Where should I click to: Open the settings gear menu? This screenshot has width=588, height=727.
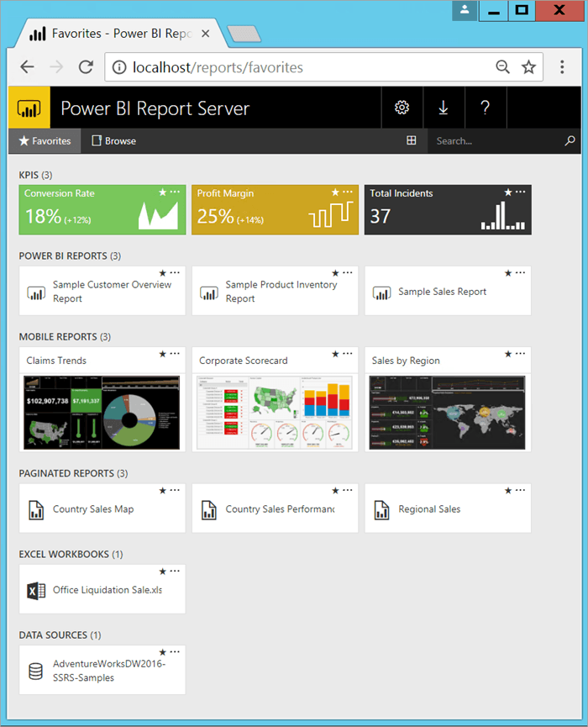coord(402,108)
